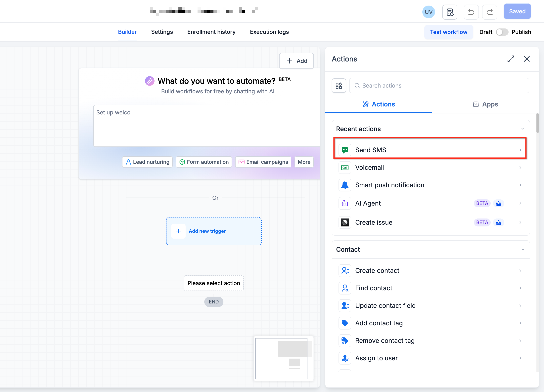This screenshot has height=392, width=544.
Task: Select the Remove contact tag text
Action: tap(385, 341)
